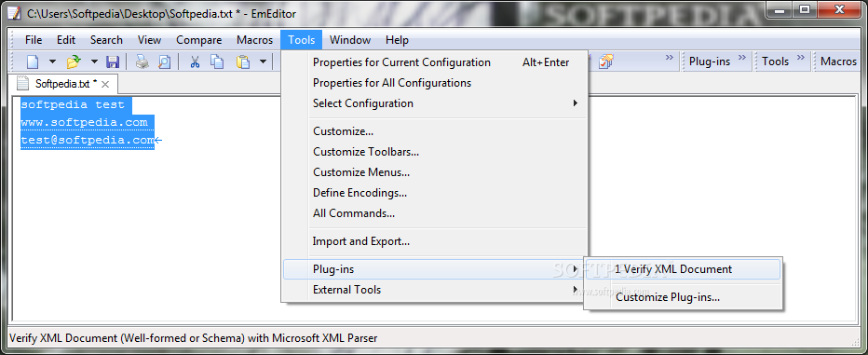Expand the Plug-ins toolbar overflow chevron

coord(741,58)
